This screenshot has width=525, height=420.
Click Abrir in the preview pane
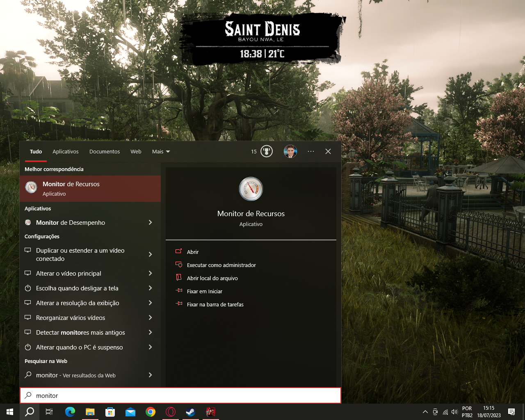193,252
